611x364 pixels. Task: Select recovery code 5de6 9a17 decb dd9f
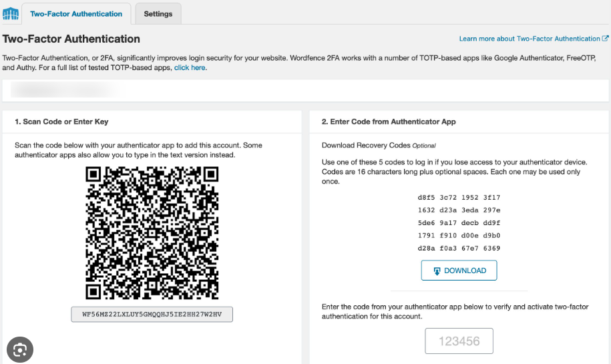[459, 223]
